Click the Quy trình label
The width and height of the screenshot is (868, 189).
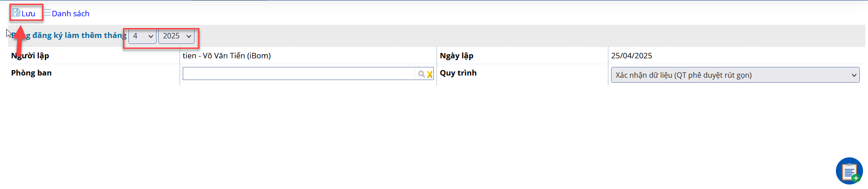[458, 73]
